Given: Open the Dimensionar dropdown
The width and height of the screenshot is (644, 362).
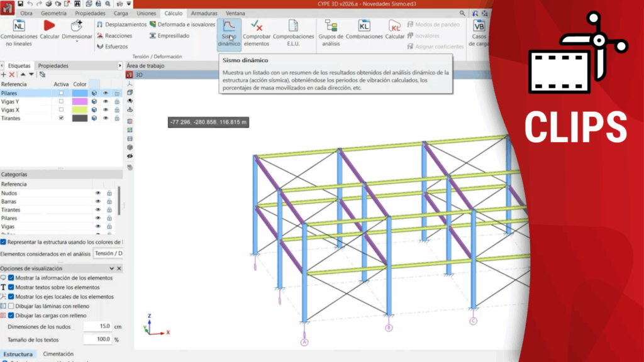Looking at the screenshot, I should [x=77, y=36].
